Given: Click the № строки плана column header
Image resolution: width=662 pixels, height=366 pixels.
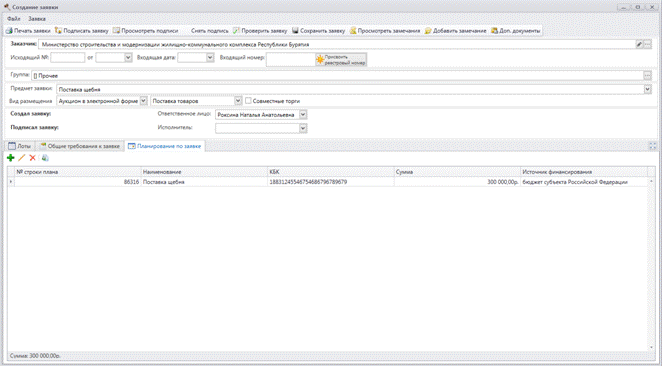Looking at the screenshot, I should tap(78, 172).
